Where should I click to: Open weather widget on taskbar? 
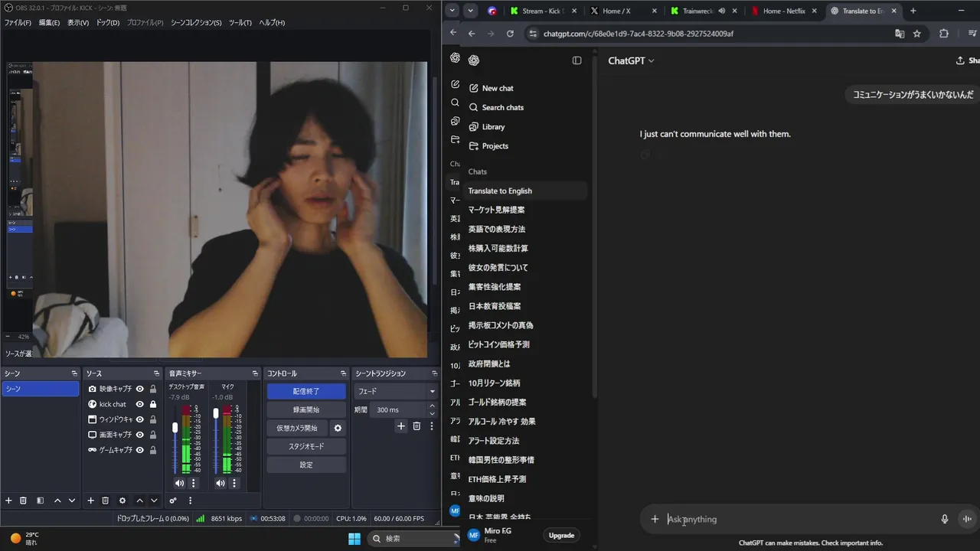pos(24,538)
